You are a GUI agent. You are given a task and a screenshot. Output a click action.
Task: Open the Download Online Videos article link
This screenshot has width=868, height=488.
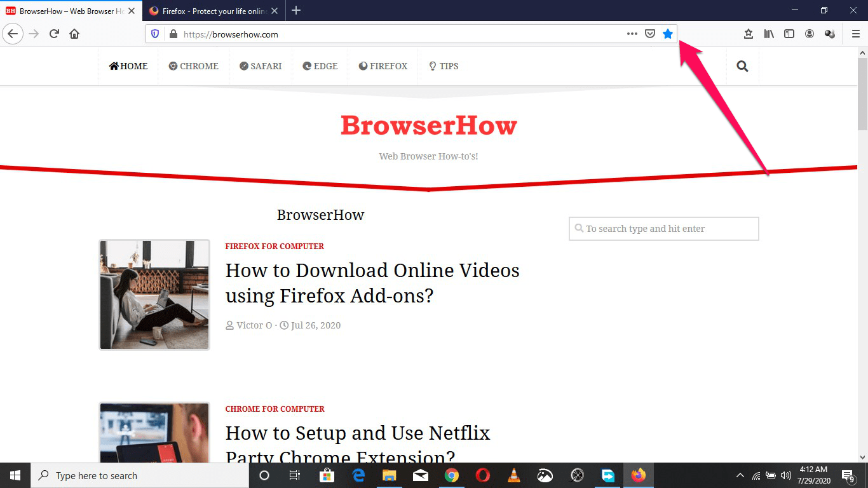372,283
